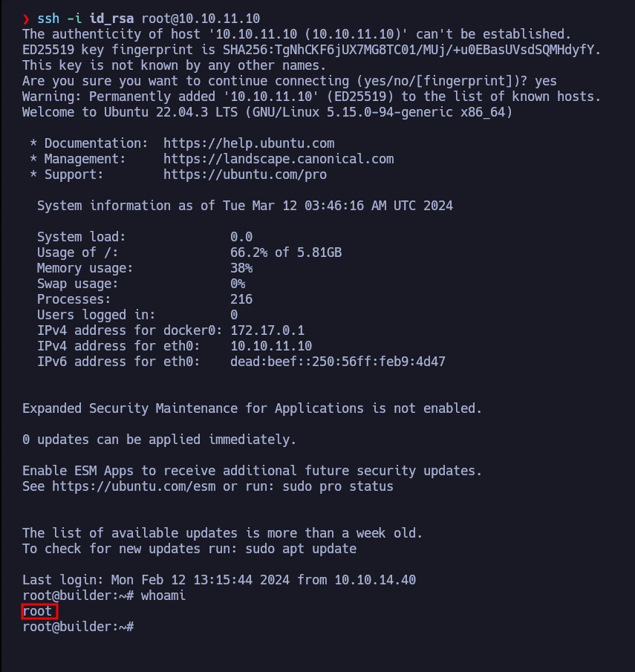Open the ubuntu.com/pro support link
Viewport: 635px width, 672px height.
[245, 174]
